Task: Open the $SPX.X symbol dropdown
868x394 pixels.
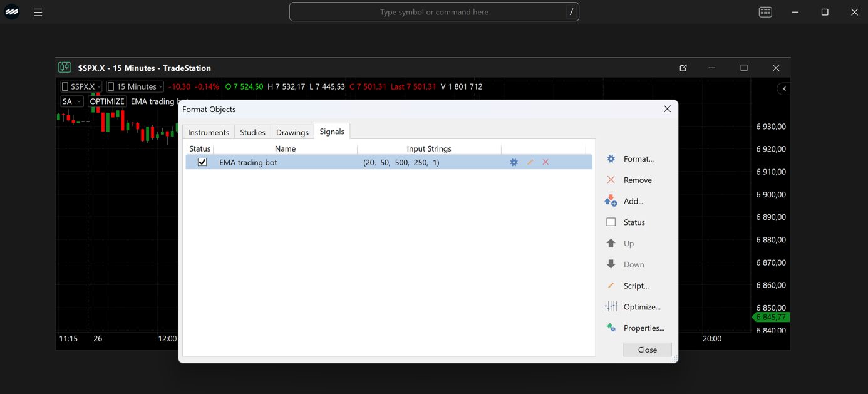Action: (x=81, y=86)
